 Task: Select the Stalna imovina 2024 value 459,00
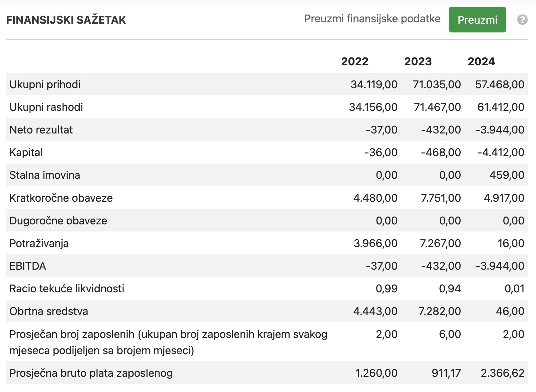[507, 175]
